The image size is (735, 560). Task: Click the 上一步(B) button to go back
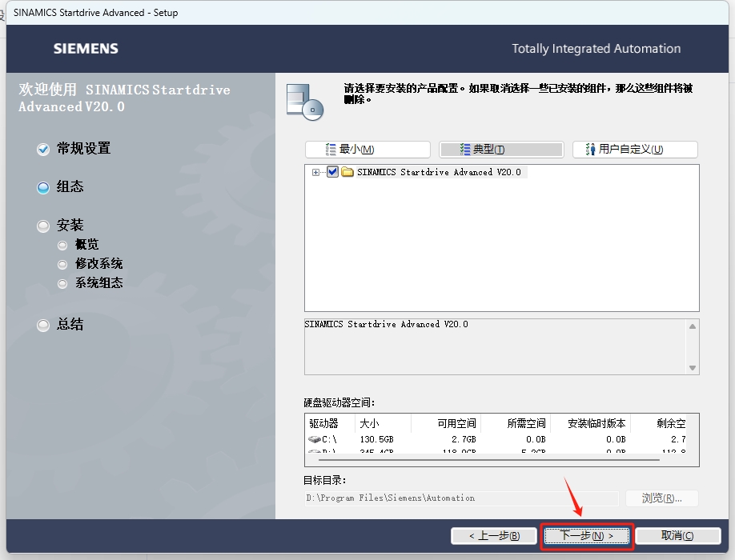click(494, 536)
